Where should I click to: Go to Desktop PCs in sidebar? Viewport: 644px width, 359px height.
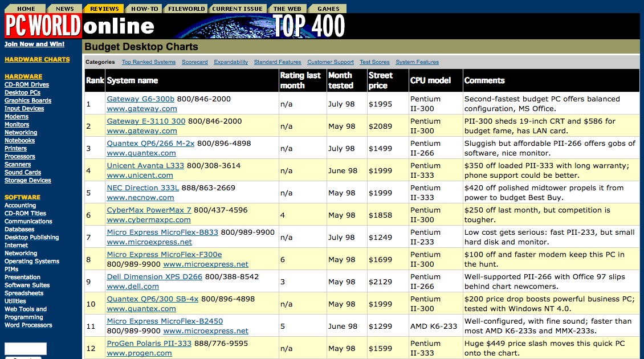[23, 92]
